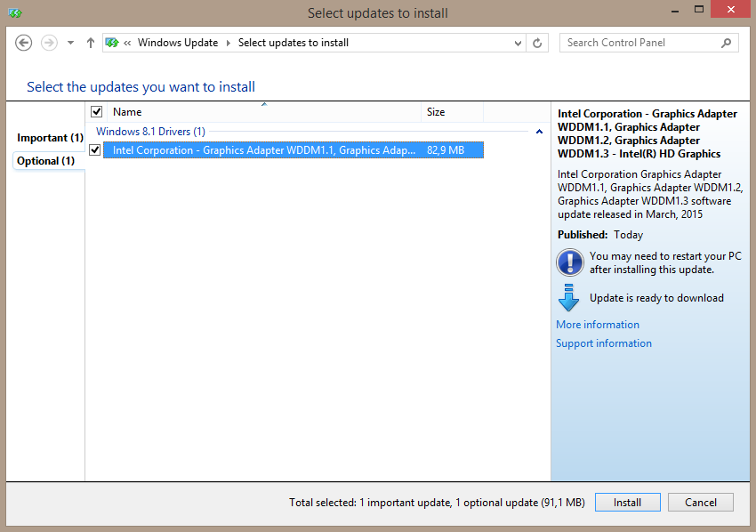Image resolution: width=756 pixels, height=532 pixels.
Task: Open the More information link
Action: pyautogui.click(x=598, y=325)
